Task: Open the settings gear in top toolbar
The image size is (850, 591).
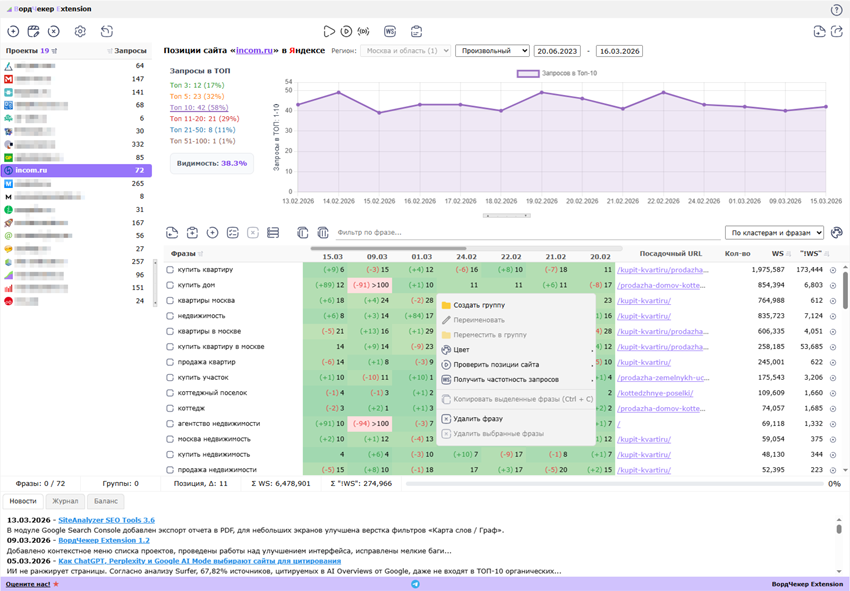Action: point(80,32)
